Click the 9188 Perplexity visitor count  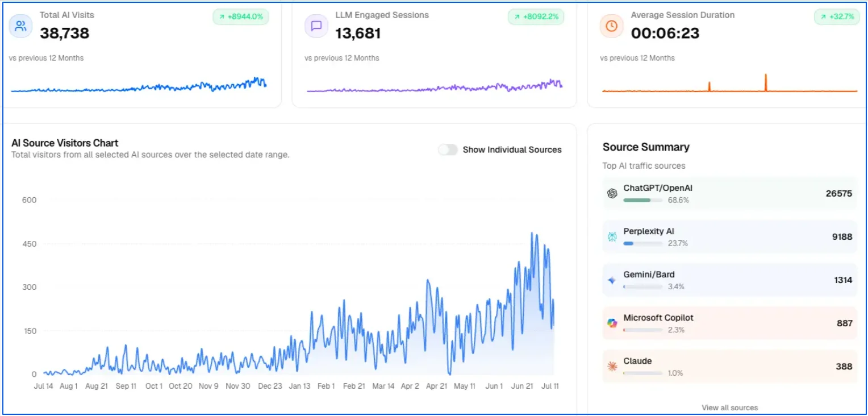click(842, 236)
